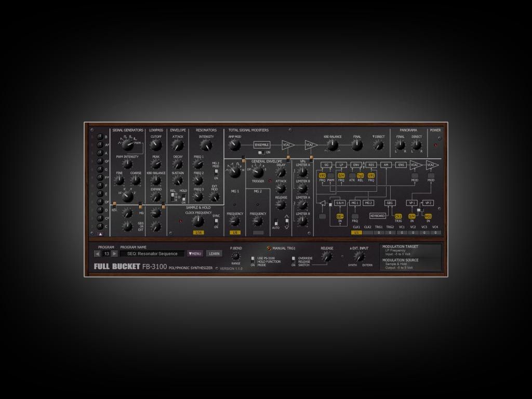Select the next program with right arrow

[x=115, y=254]
